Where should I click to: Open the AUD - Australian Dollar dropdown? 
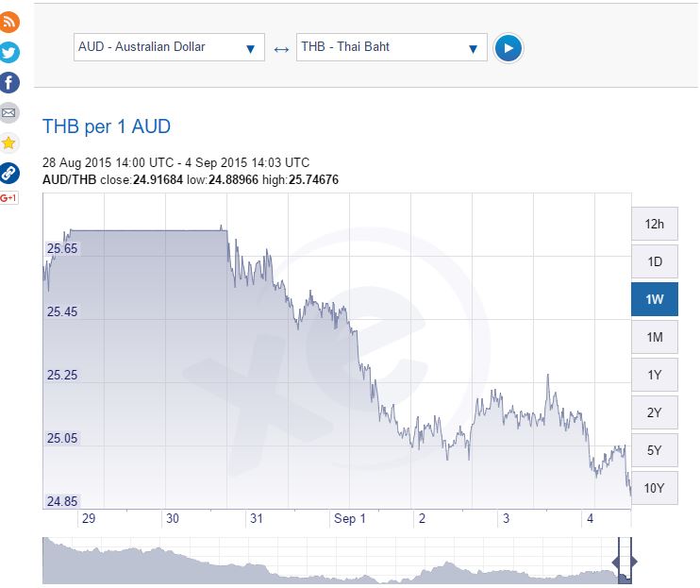[169, 47]
